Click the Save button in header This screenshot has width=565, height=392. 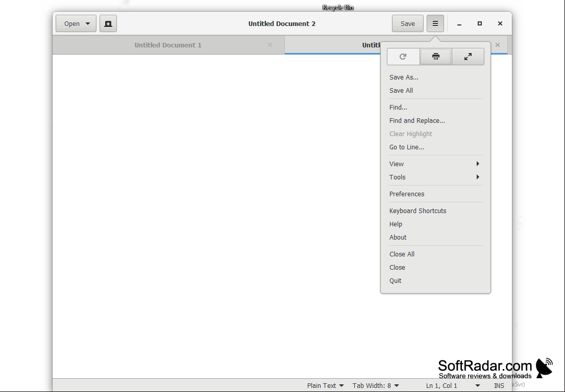(x=407, y=24)
